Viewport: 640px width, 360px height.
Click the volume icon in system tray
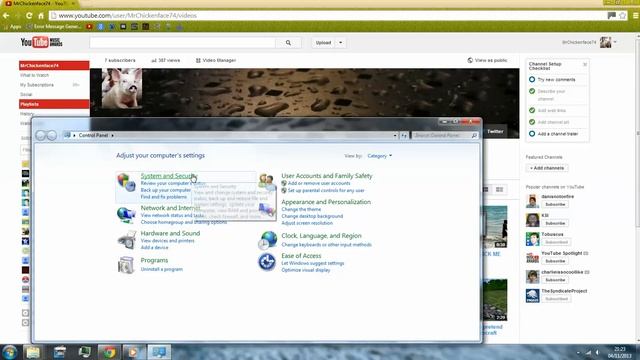tap(597, 352)
